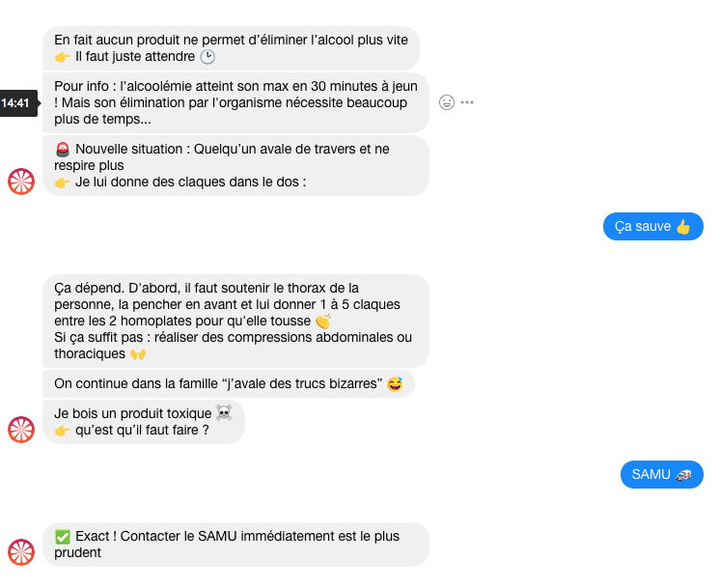Click the bot avatar beside the "Exact !" message
The width and height of the screenshot is (720, 588).
point(22,551)
